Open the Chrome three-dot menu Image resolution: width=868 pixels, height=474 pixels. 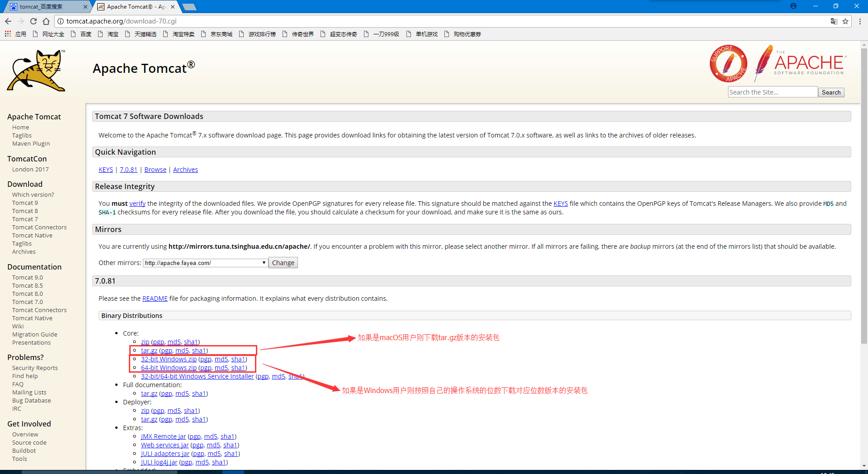[860, 21]
